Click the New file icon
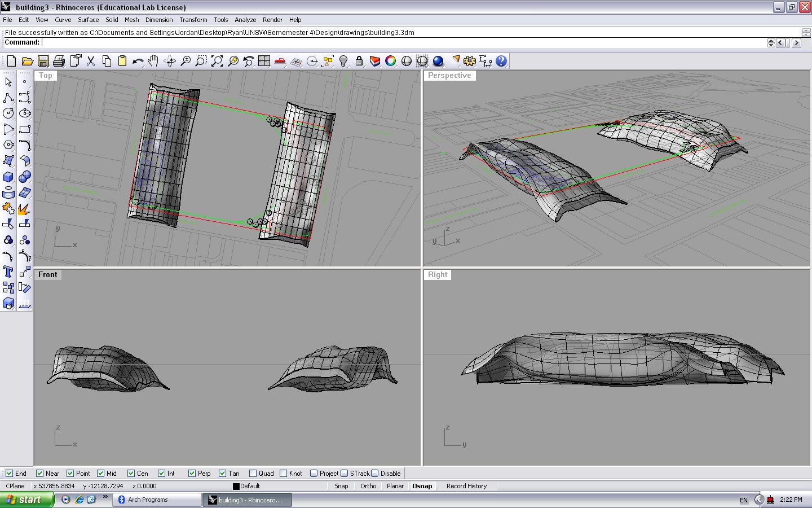 click(11, 61)
